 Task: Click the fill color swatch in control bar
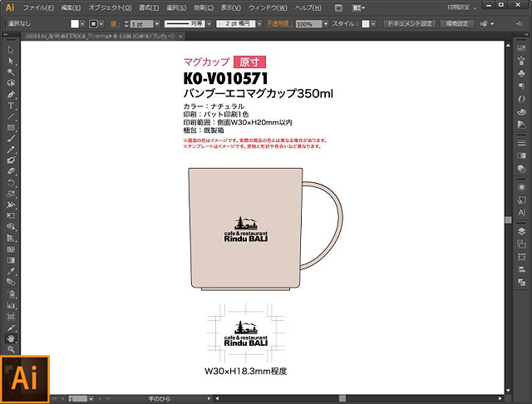tap(74, 24)
